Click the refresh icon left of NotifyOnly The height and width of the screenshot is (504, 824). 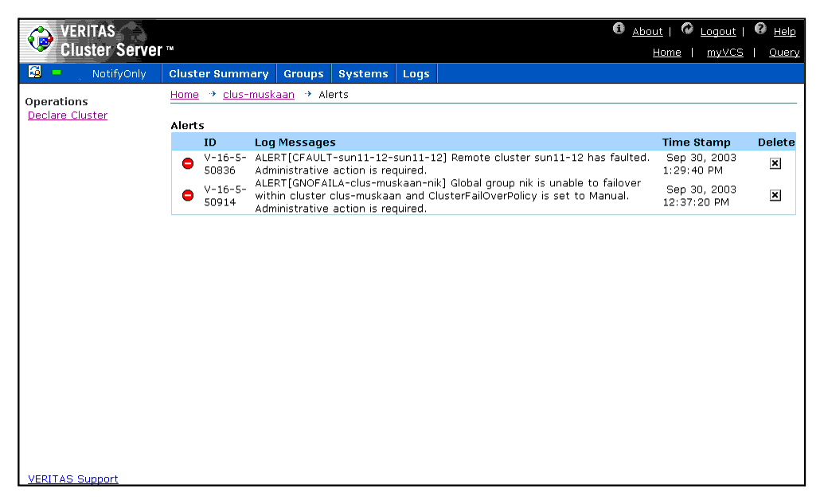[x=35, y=72]
